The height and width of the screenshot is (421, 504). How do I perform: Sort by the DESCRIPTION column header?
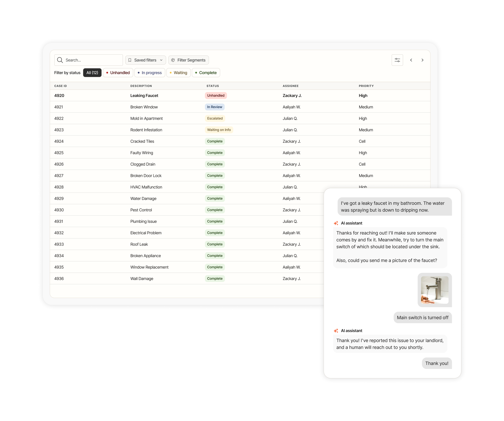(x=141, y=86)
